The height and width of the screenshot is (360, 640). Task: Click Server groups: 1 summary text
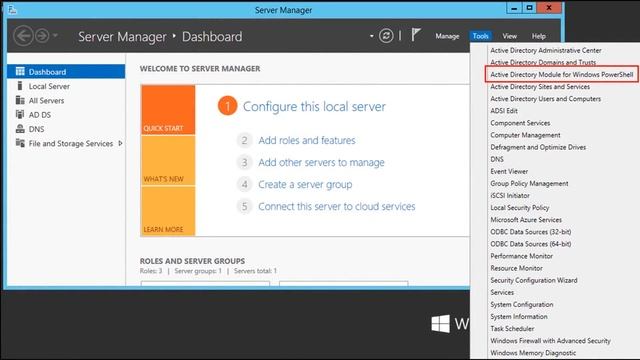click(198, 271)
